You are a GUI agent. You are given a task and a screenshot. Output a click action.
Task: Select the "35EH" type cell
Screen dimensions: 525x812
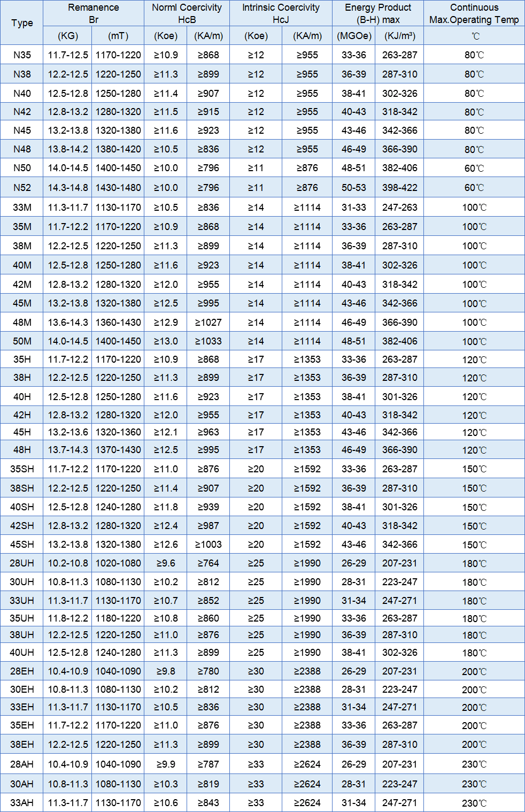point(22,725)
